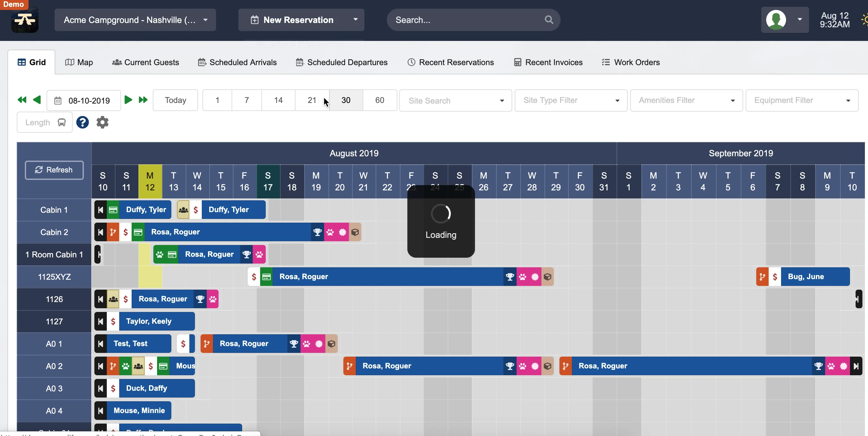Open the Acme Campground location dropdown

point(135,20)
